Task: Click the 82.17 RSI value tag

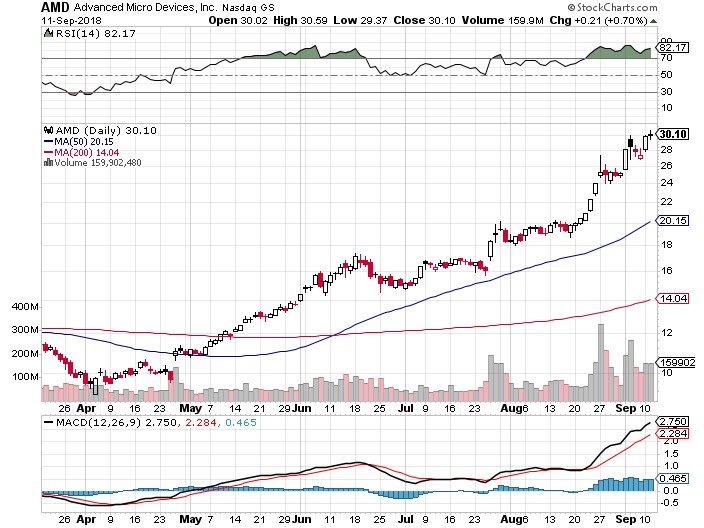Action: (x=673, y=48)
